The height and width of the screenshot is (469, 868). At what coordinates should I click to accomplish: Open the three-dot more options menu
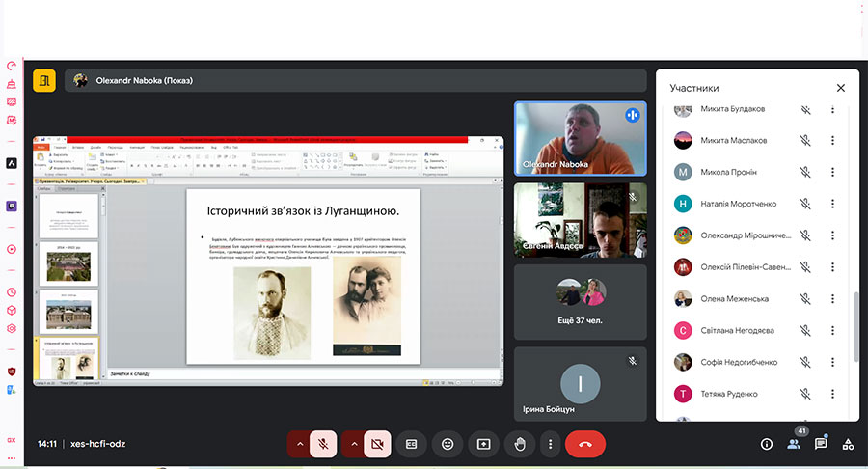[550, 444]
